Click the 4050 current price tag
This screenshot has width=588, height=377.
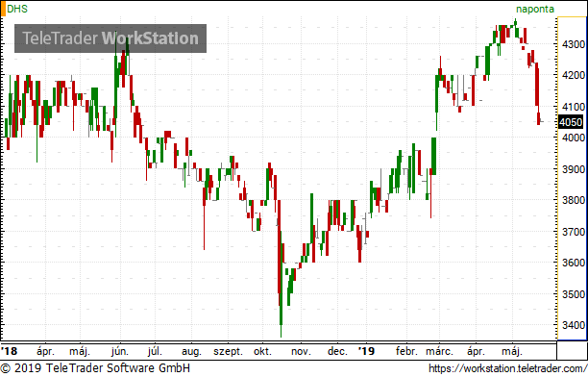(x=571, y=122)
